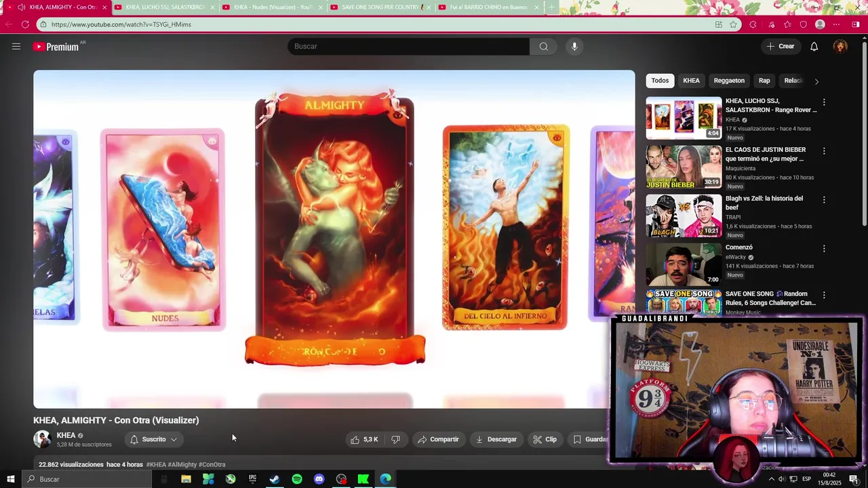Dislike the video
Screen dimensions: 868x488
(395, 439)
